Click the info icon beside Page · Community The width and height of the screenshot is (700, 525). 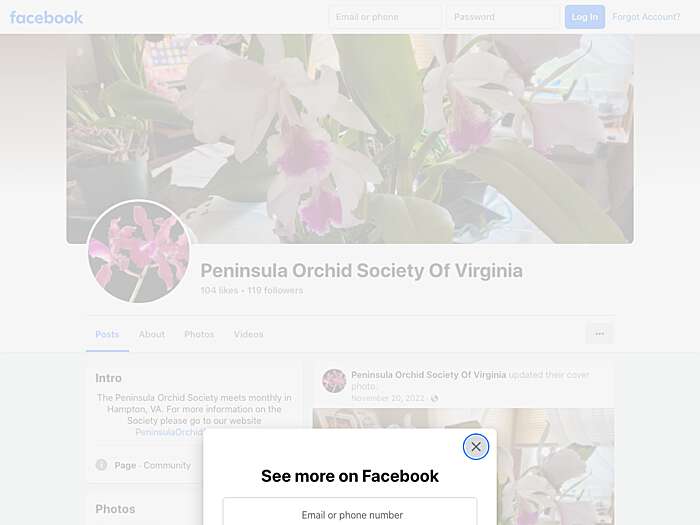[x=101, y=465]
